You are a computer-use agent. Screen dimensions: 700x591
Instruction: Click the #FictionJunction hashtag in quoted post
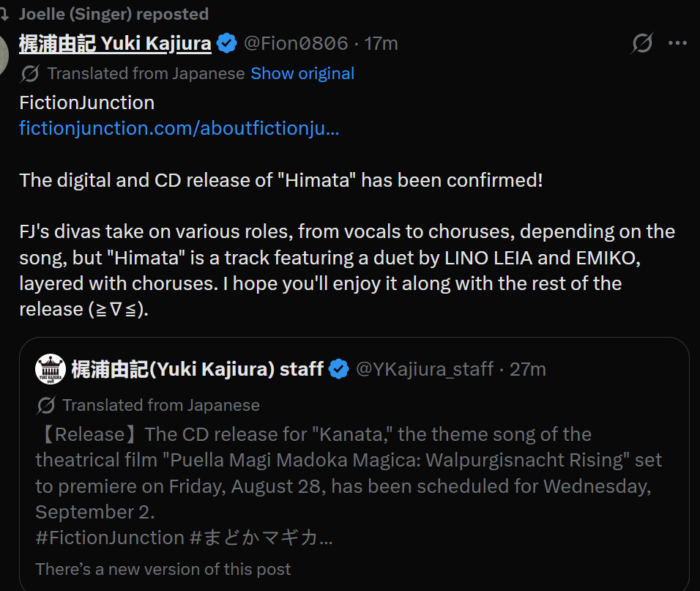(x=110, y=538)
